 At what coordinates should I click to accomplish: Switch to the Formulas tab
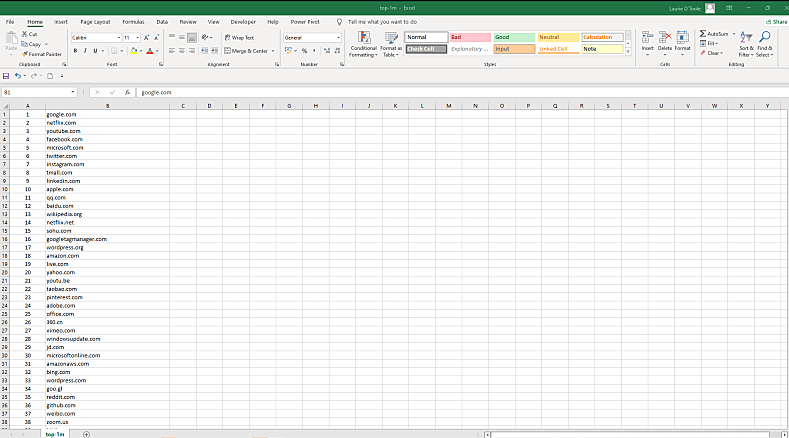133,22
